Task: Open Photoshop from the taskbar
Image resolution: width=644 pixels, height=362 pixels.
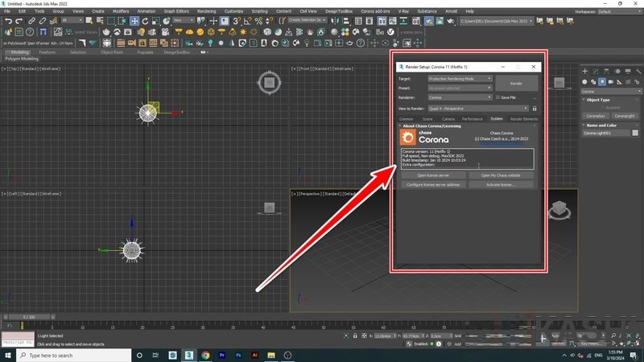Action: point(238,356)
